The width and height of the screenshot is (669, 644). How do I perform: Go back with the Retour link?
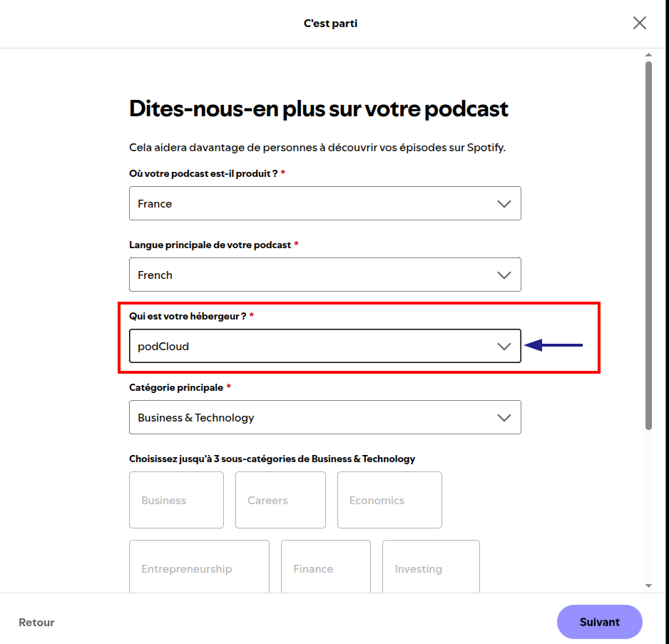[36, 622]
